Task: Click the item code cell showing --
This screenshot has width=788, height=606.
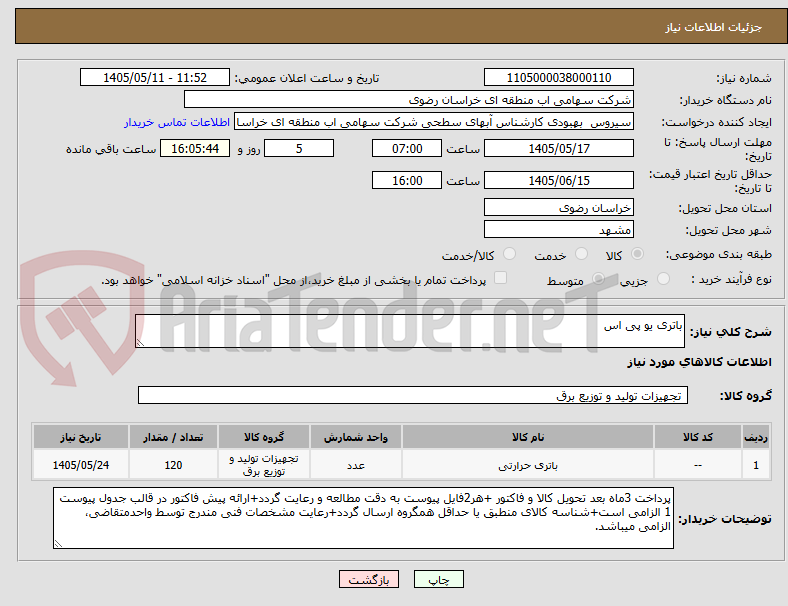Action: 698,465
